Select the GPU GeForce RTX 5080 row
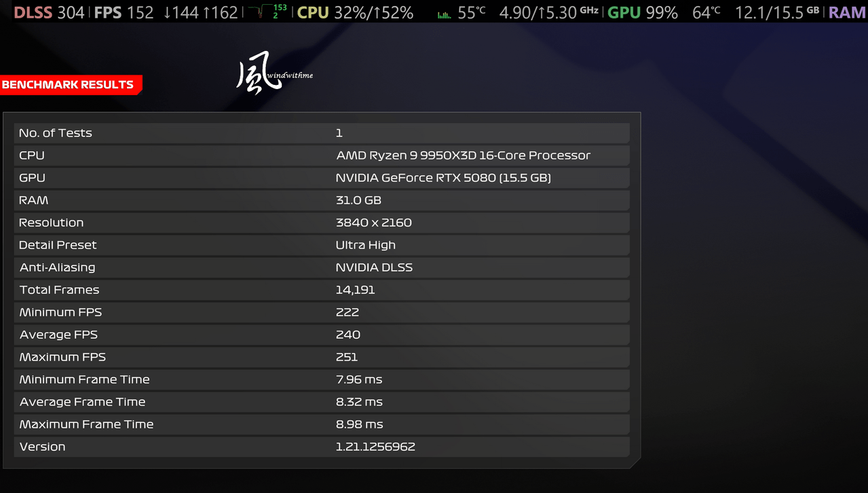868x493 pixels. pyautogui.click(x=322, y=178)
